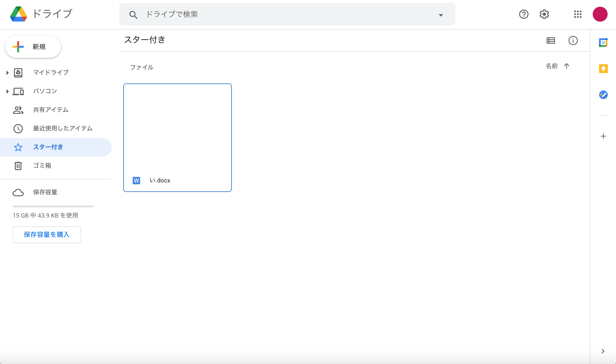
Task: Expand the パソコン tree arrow
Action: [7, 91]
